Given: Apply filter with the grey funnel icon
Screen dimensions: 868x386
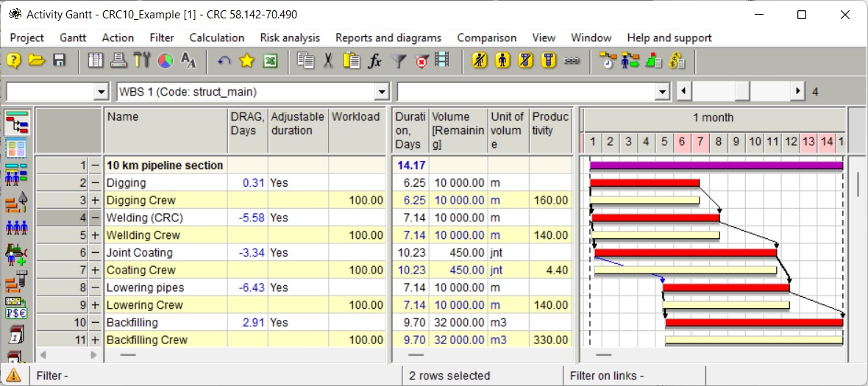Looking at the screenshot, I should pos(399,61).
